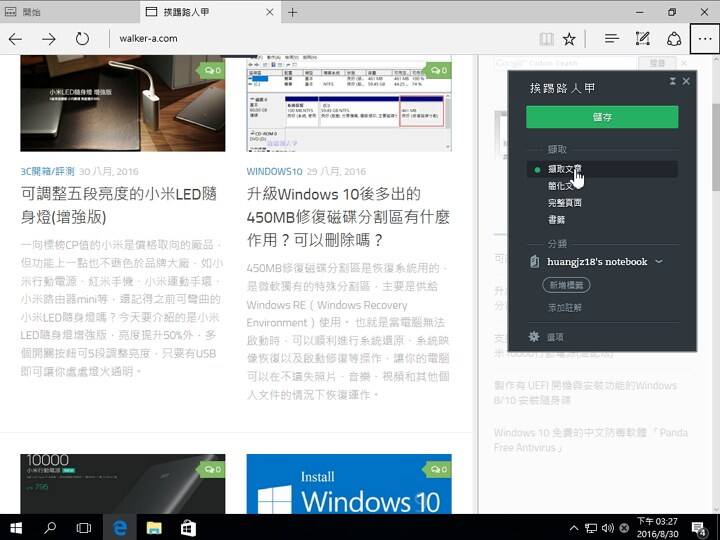
Task: Click comment bubble on 10000 power bank thumbnail
Action: (213, 469)
